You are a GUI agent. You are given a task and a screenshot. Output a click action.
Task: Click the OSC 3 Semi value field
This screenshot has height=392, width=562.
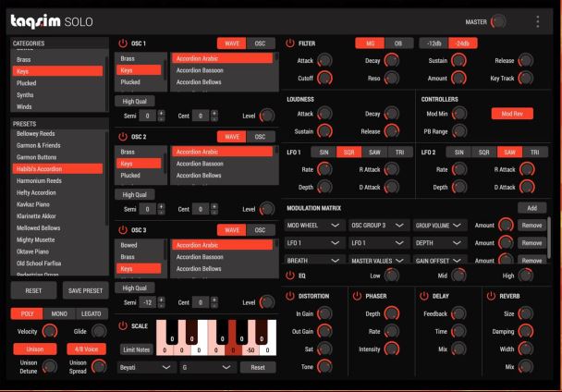[147, 302]
